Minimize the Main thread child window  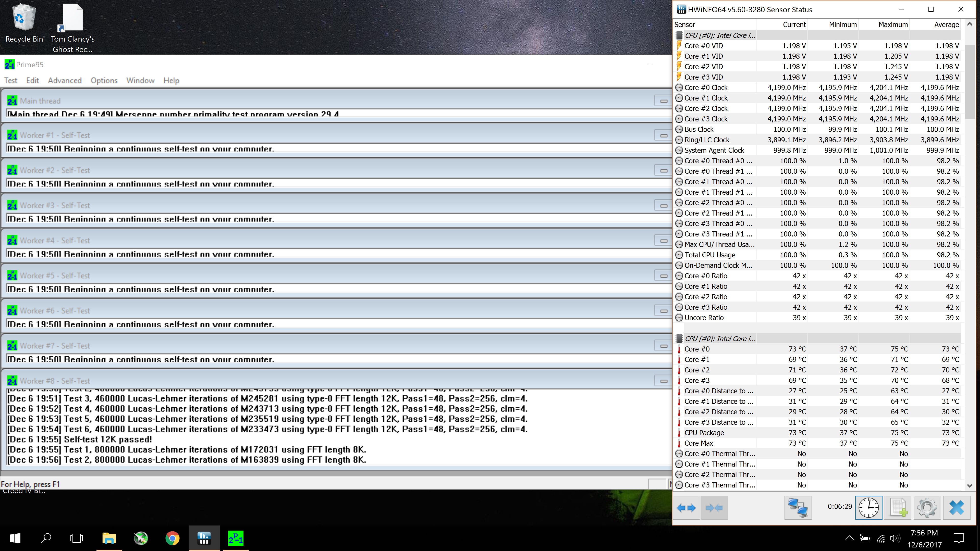[664, 101]
